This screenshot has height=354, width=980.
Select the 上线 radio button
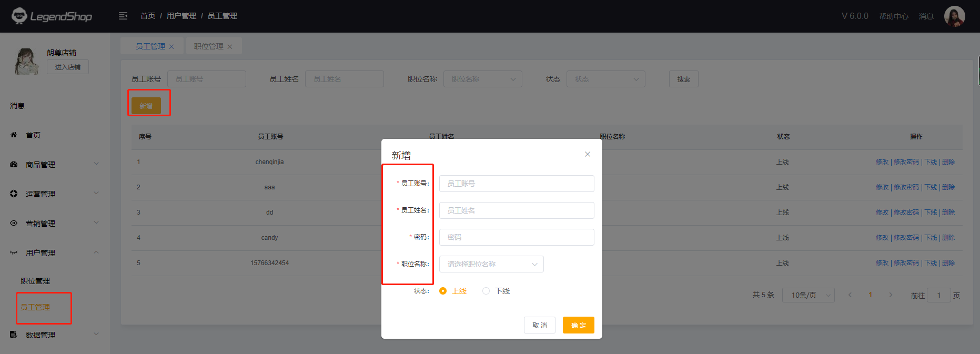(443, 291)
